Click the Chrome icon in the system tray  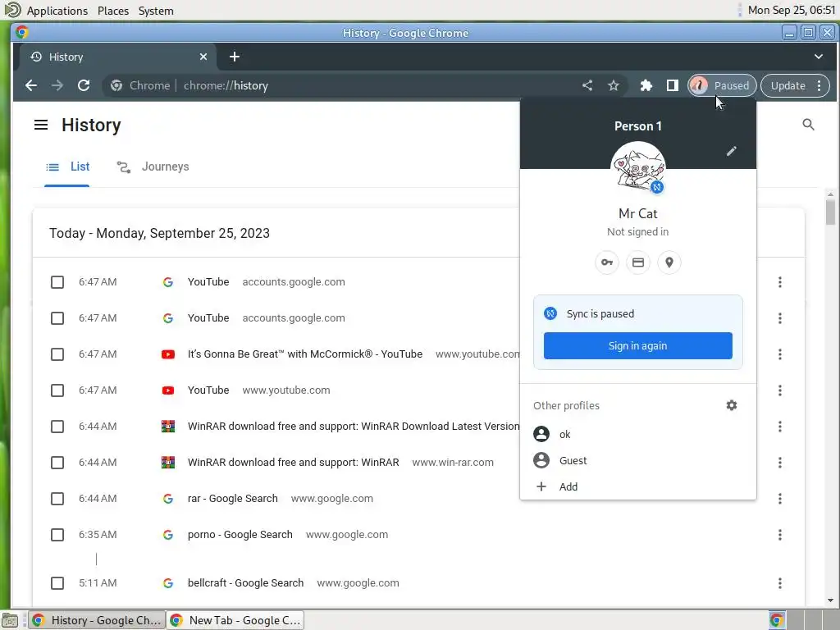777,620
